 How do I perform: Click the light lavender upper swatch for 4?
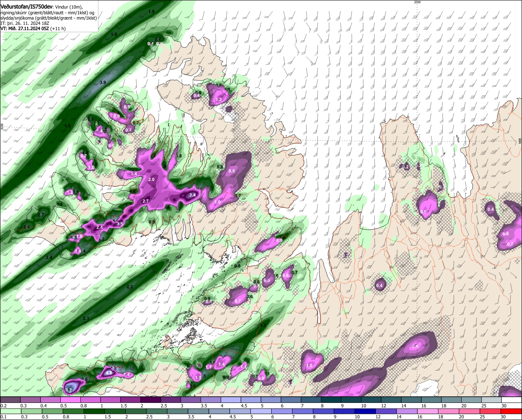pyautogui.click(x=231, y=400)
